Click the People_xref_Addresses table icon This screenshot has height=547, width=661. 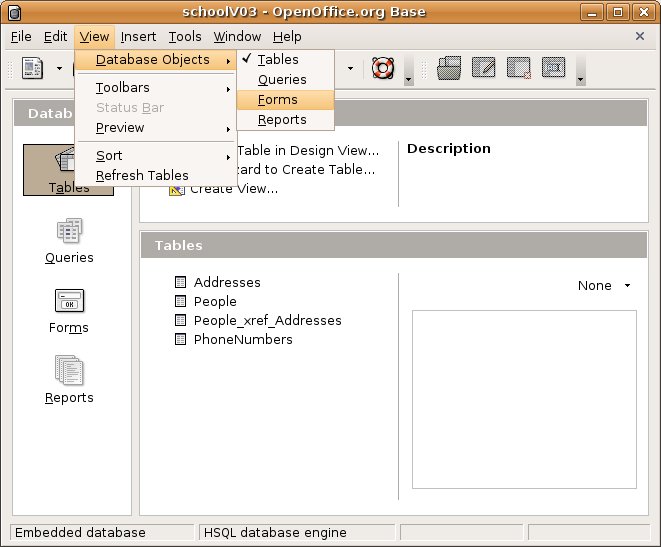tap(180, 320)
